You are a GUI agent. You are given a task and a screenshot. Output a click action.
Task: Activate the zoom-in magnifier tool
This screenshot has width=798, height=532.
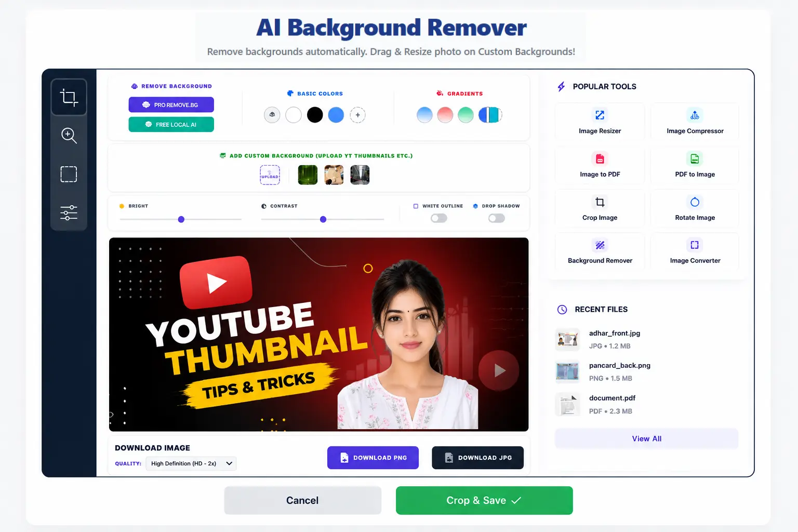tap(69, 136)
